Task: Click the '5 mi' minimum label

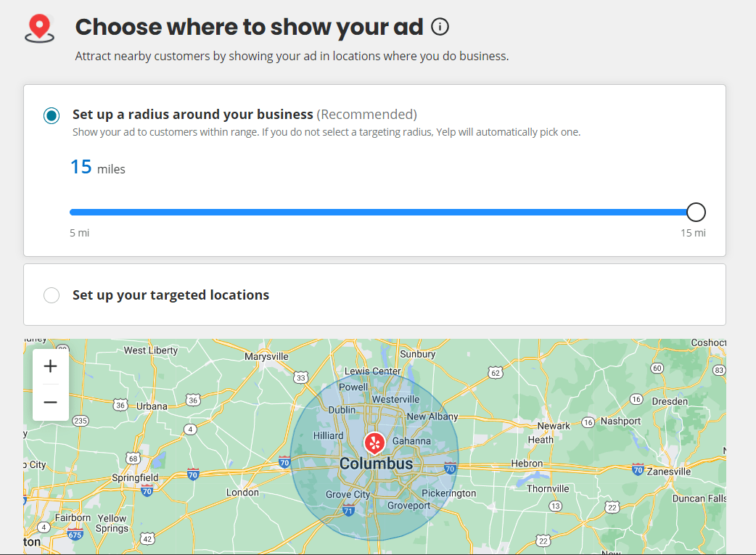Action: click(80, 233)
